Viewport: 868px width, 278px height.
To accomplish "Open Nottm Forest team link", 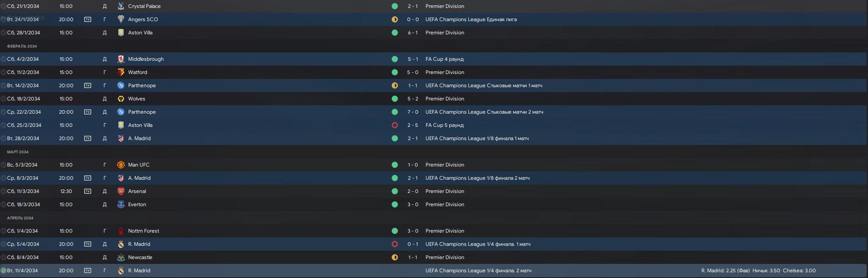I will (x=144, y=231).
